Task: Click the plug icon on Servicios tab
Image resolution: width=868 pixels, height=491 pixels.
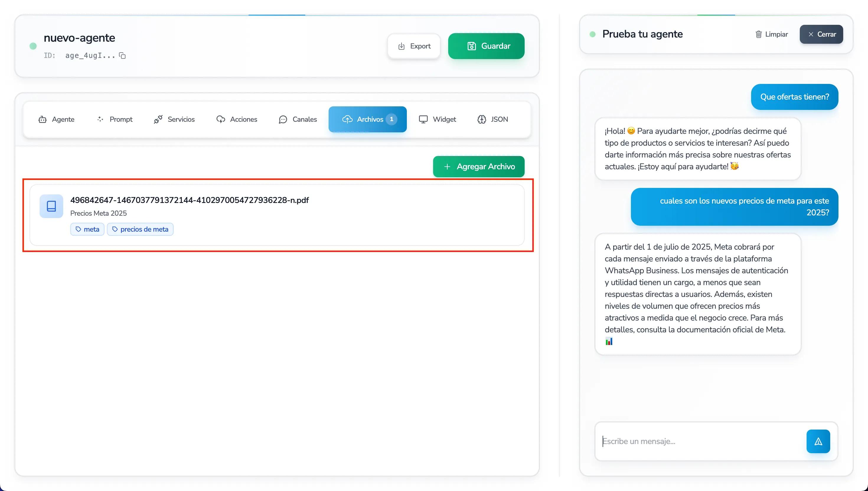Action: pos(158,119)
